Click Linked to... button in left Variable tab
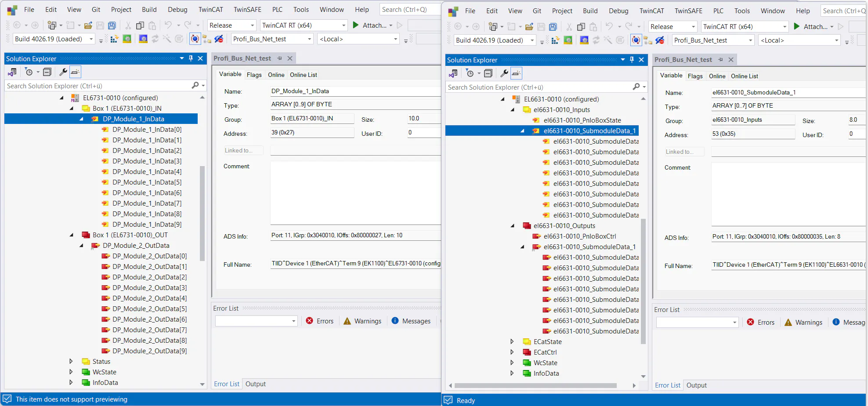Screen dimensions: 868x406 tap(243, 150)
